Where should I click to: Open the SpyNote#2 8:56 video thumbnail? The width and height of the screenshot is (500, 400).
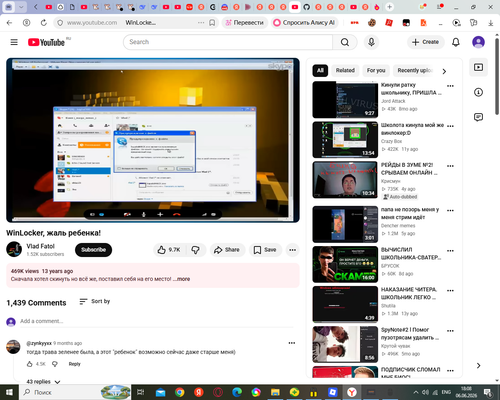pyautogui.click(x=345, y=344)
